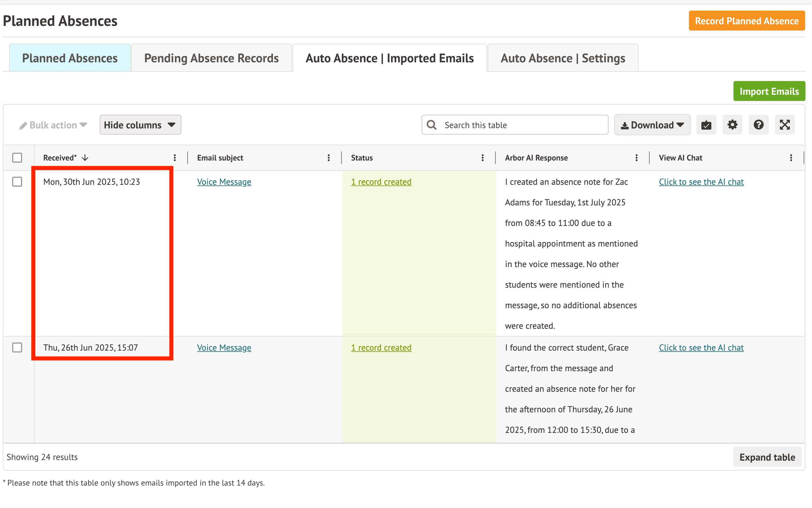Open the Bulk action dropdown
The height and width of the screenshot is (508, 812).
pyautogui.click(x=53, y=125)
